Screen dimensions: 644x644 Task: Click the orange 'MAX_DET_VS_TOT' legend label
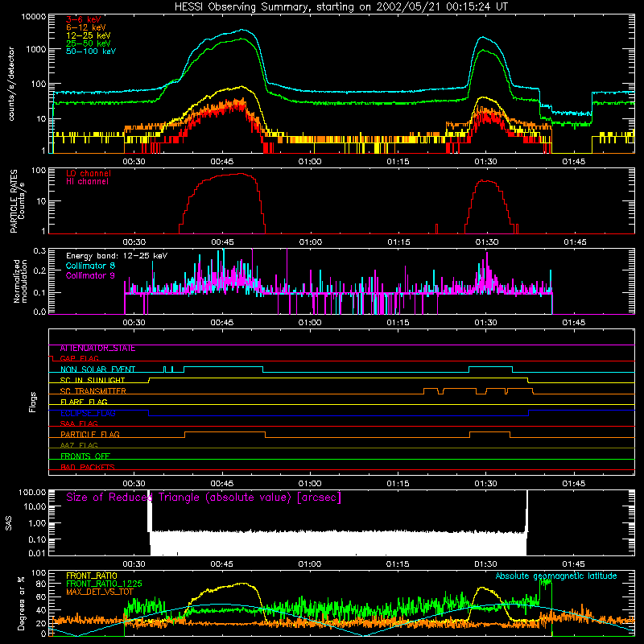click(x=100, y=592)
